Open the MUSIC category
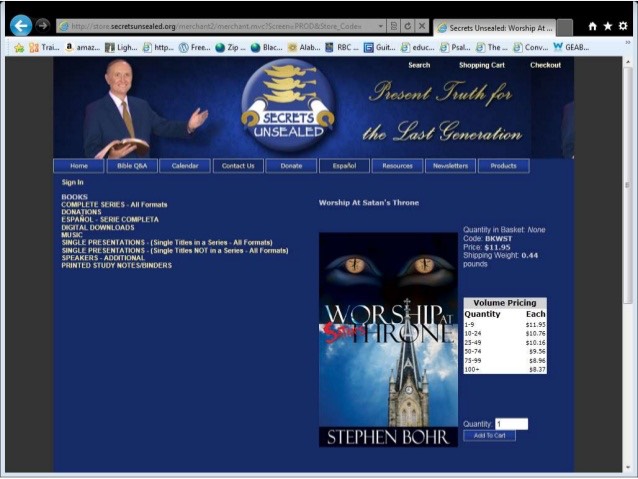Screen dimensions: 638x479 click(72, 235)
